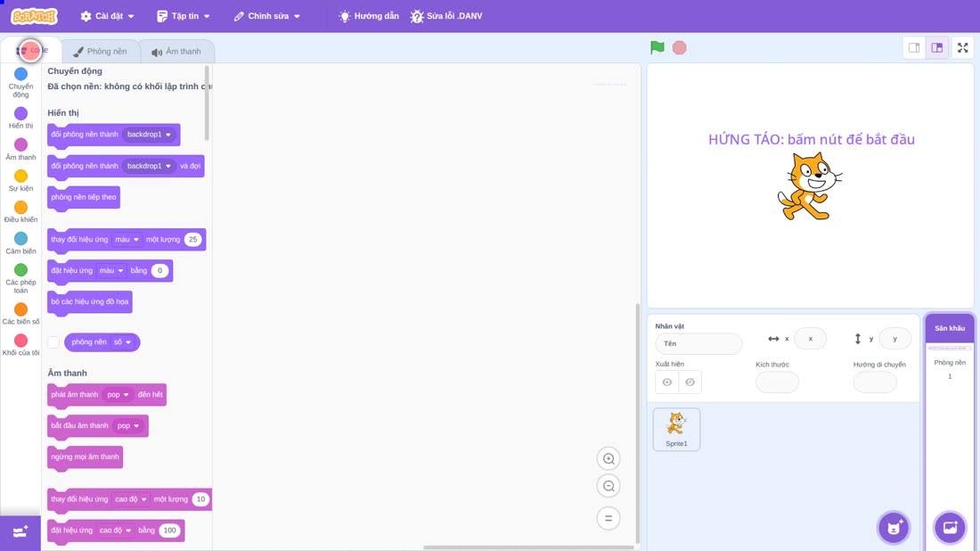Screen dimensions: 980x551
Task: Open the Hướng dẫn tutorials
Action: [x=369, y=16]
